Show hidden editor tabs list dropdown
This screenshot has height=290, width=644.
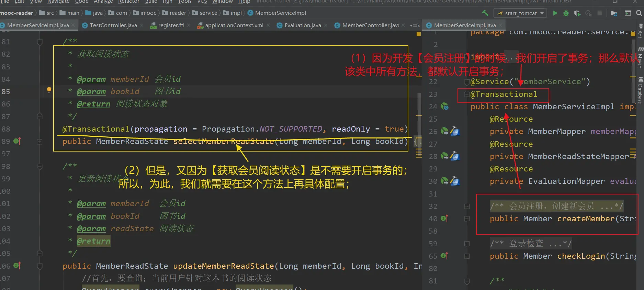pos(415,25)
